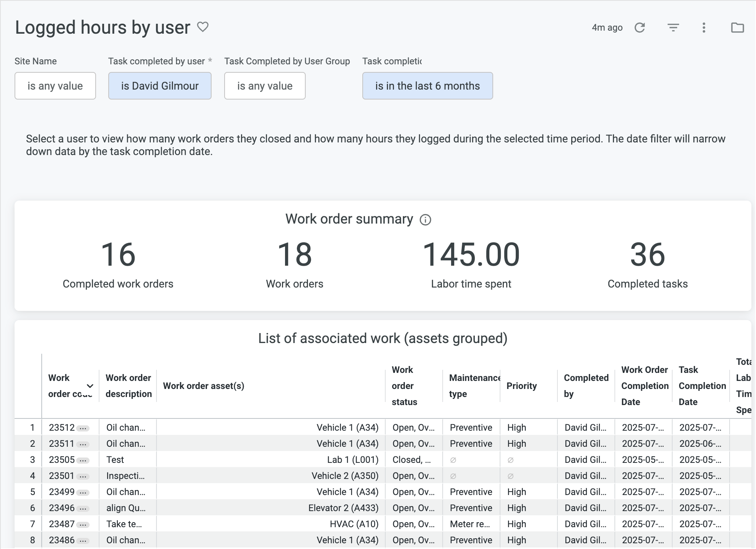Click the ellipsis next to work order 23511
The width and height of the screenshot is (756, 549).
click(83, 444)
